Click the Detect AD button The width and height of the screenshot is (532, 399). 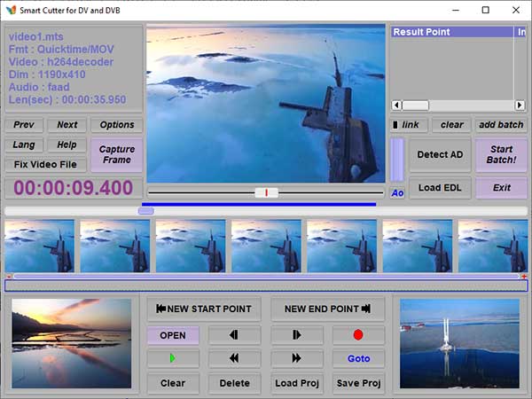[440, 154]
